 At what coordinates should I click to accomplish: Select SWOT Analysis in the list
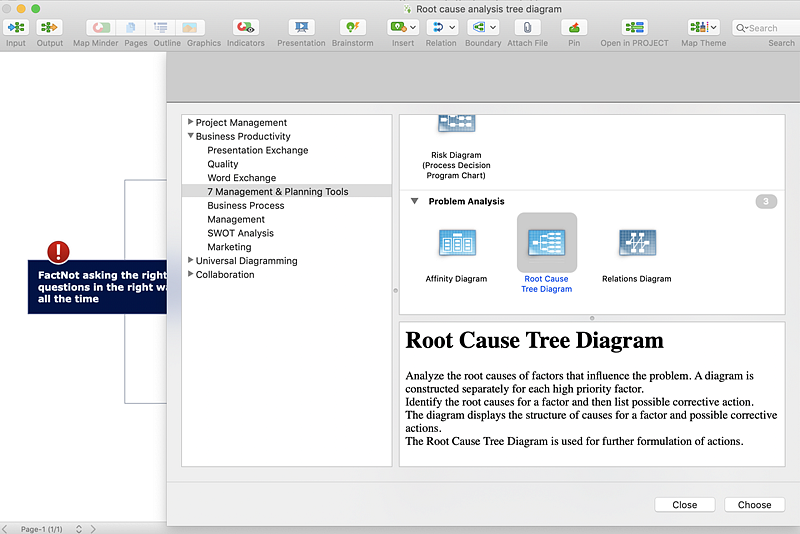click(241, 233)
